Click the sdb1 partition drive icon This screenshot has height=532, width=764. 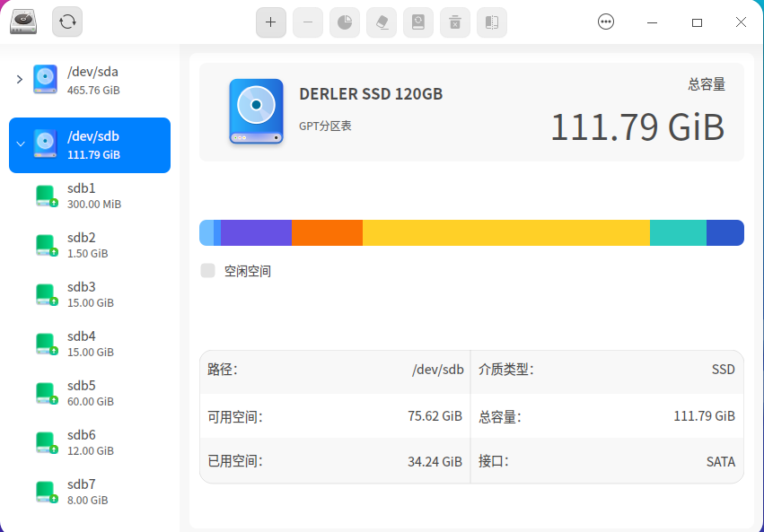point(47,196)
